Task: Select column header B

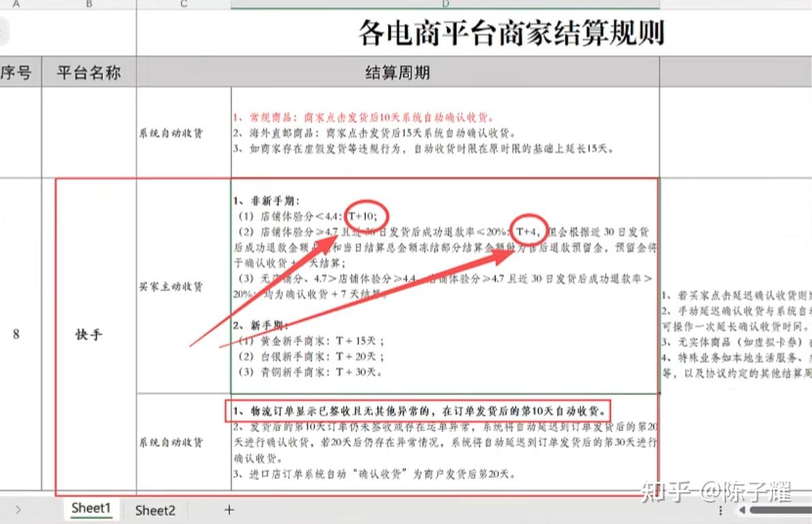Action: tap(89, 5)
